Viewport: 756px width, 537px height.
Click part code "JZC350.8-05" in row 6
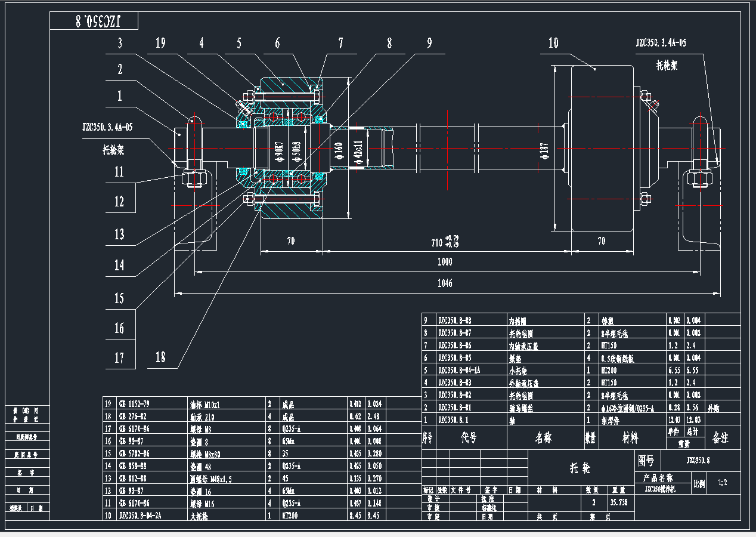pyautogui.click(x=455, y=358)
